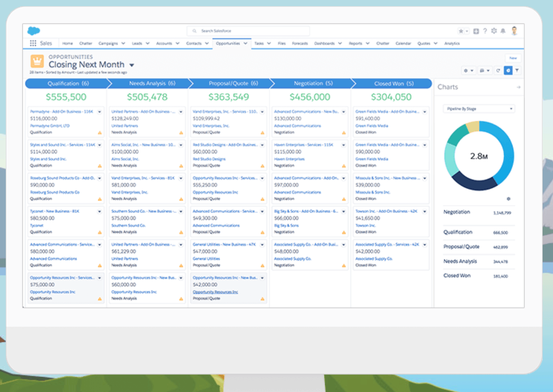
Task: Refresh the list view
Action: click(498, 70)
